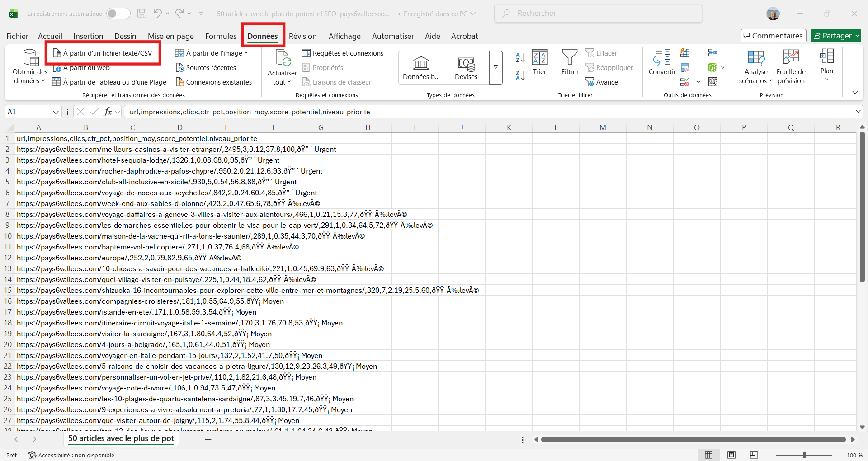Sort ascending with the A-Z icon
Screen dimensions: 868x461
[x=520, y=57]
